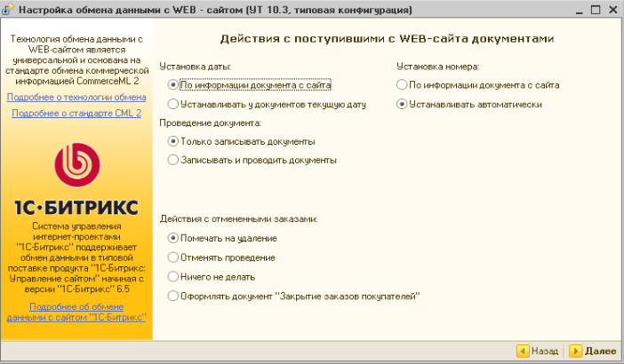Open 'Подробнее о технологии обмена' link
The width and height of the screenshot is (624, 364).
[x=76, y=97]
